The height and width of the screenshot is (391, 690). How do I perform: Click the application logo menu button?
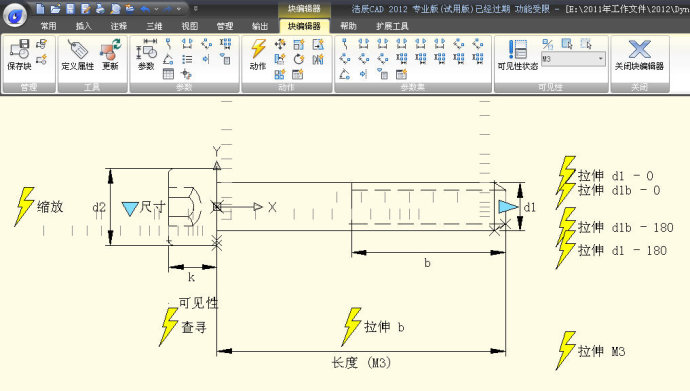point(15,15)
